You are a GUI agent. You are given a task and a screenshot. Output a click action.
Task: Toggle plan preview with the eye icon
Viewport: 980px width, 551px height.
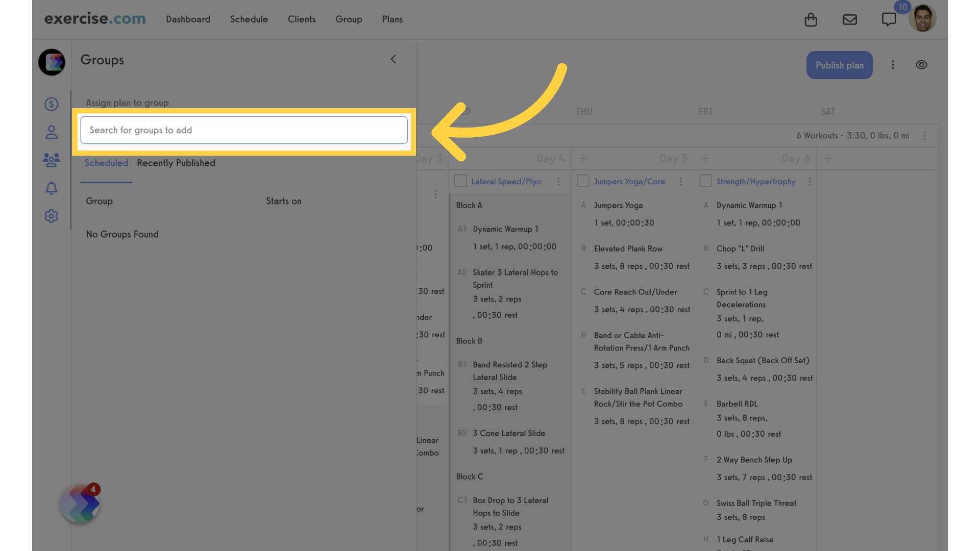[921, 65]
